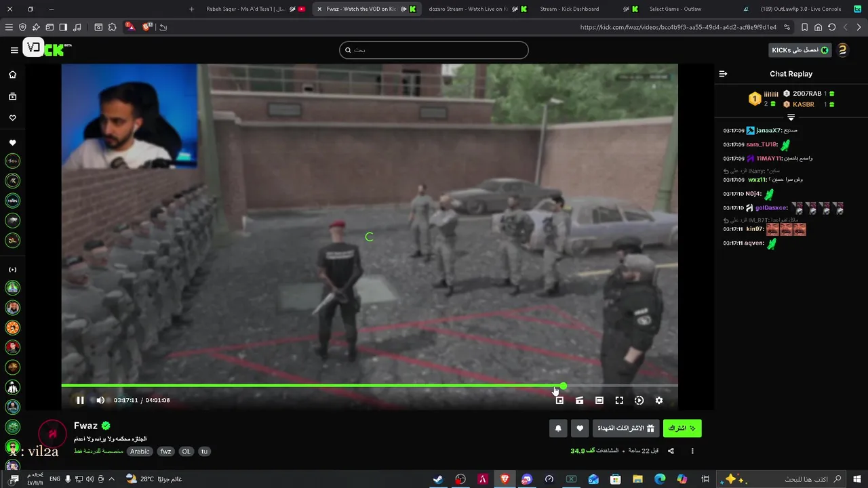The width and height of the screenshot is (868, 488).
Task: Click the browser address bar URL
Action: [677, 27]
